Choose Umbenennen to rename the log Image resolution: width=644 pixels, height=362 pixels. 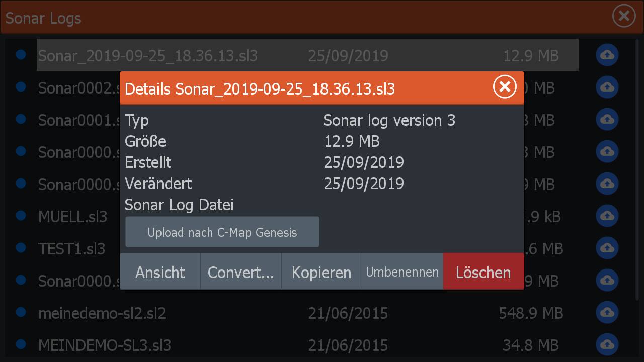coord(402,272)
